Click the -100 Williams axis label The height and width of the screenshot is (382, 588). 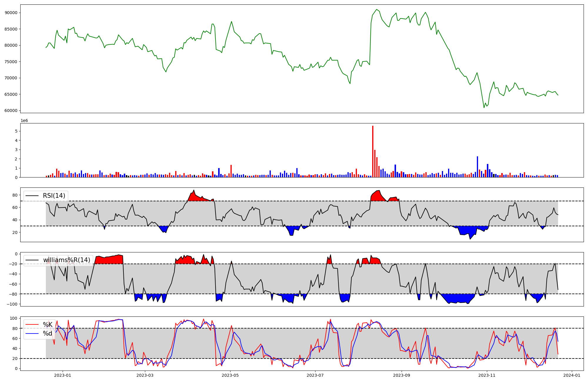12,304
